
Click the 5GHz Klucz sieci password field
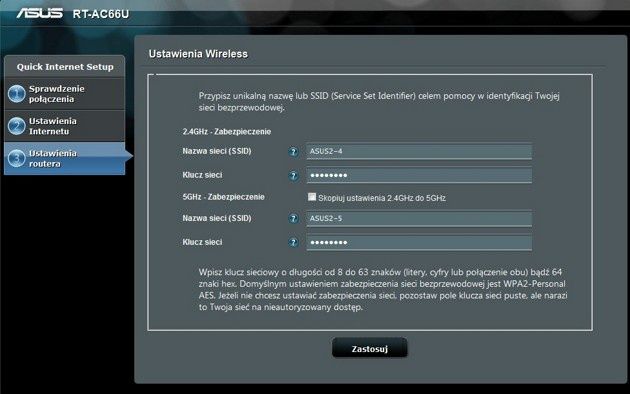click(x=419, y=242)
